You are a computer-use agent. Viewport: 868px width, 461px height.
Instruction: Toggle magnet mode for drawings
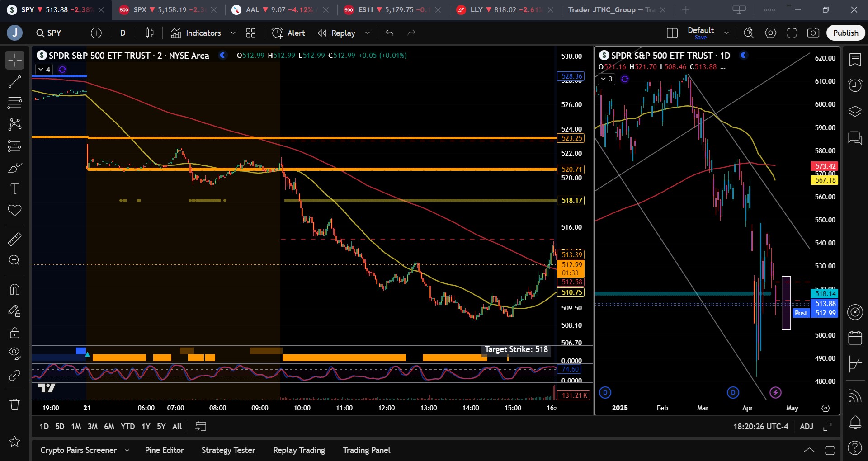[x=14, y=289]
